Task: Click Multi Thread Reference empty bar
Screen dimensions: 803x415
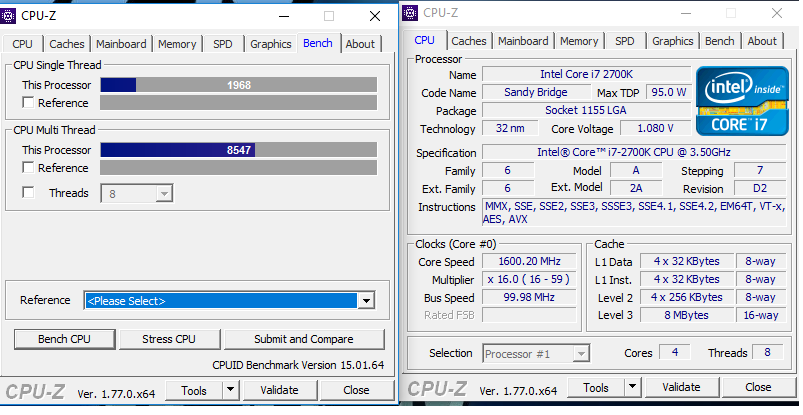Action: (239, 168)
